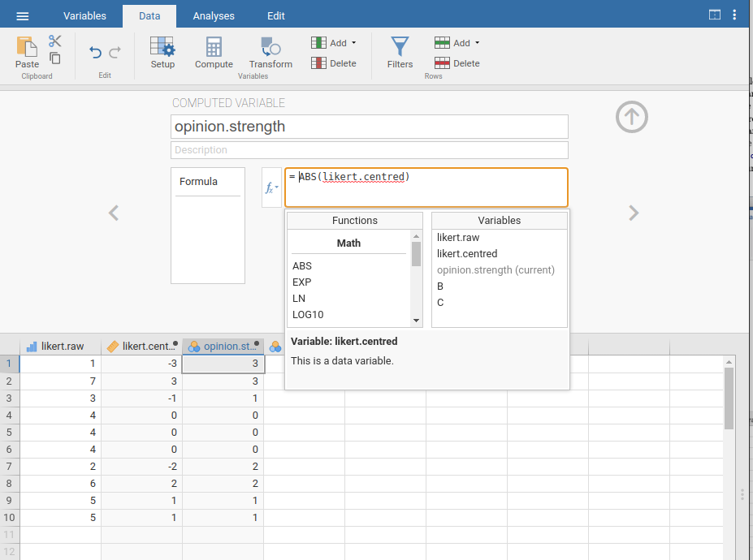753x560 pixels.
Task: Choose likert.centred in Variables list
Action: tap(467, 254)
